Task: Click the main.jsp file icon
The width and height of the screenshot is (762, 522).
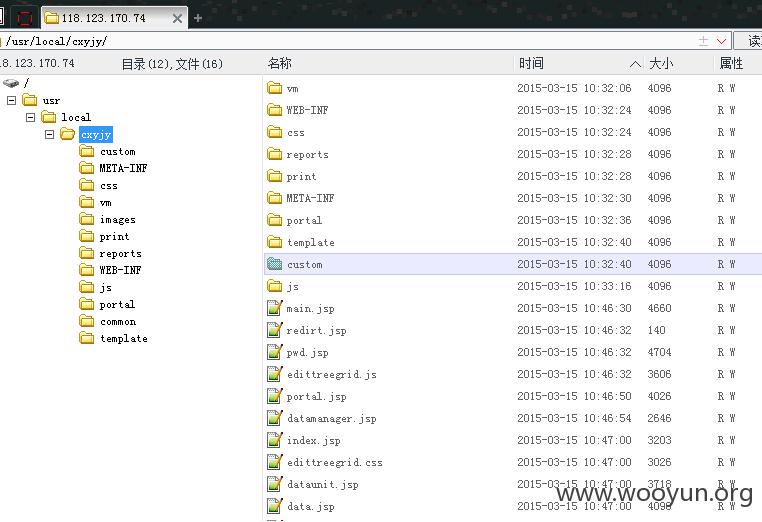Action: tap(275, 308)
